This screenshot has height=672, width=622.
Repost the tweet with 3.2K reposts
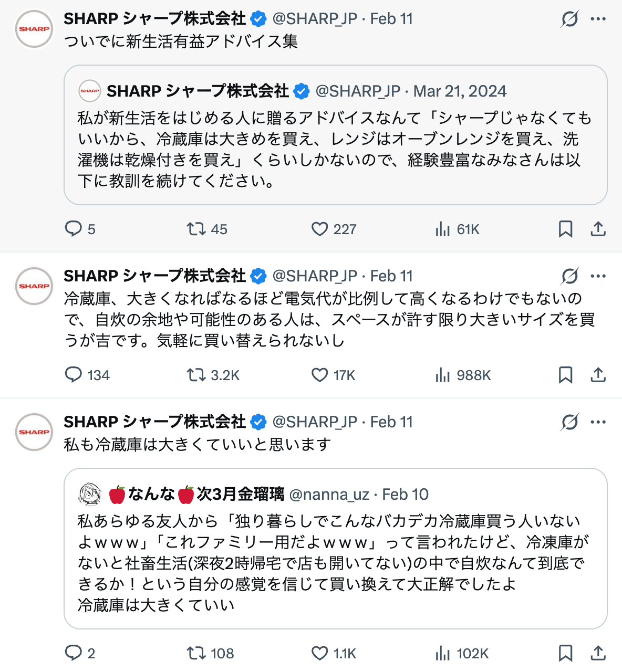pos(196,375)
